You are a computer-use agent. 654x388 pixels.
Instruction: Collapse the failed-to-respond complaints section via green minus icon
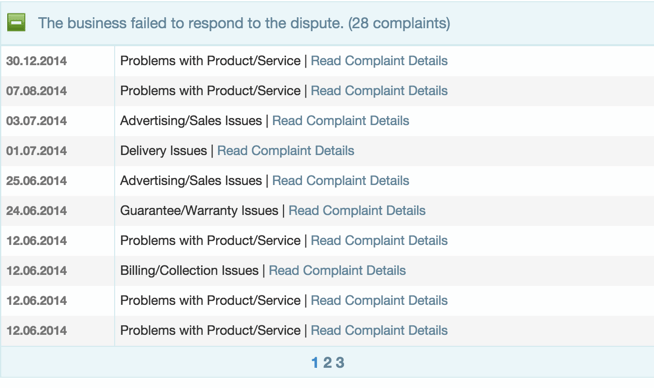point(16,23)
